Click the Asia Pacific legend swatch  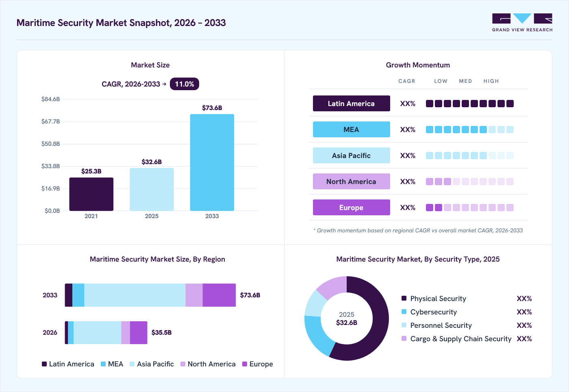click(x=132, y=364)
